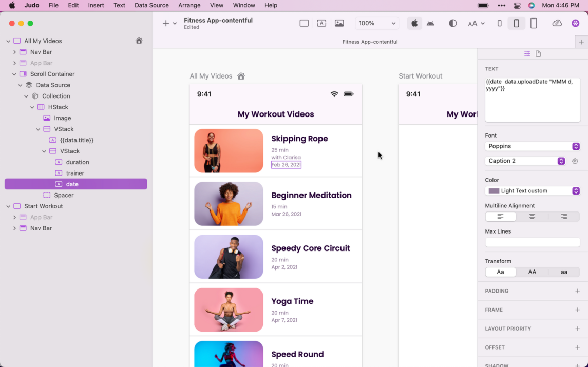Set multiline alignment to right
The height and width of the screenshot is (367, 588).
564,217
